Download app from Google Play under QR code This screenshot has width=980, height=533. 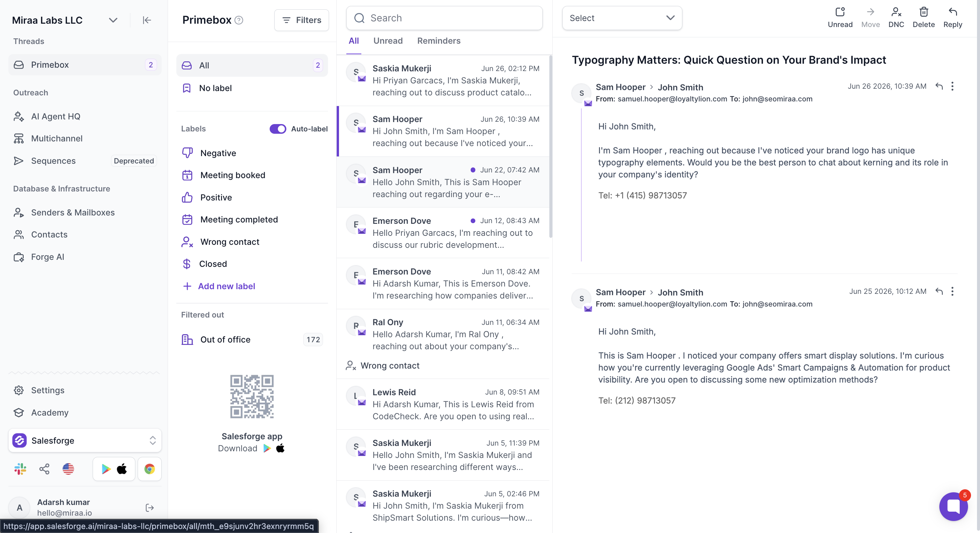[267, 448]
